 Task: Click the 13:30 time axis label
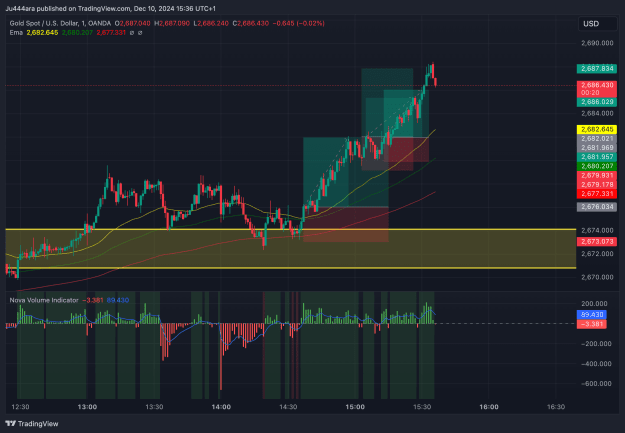point(154,407)
